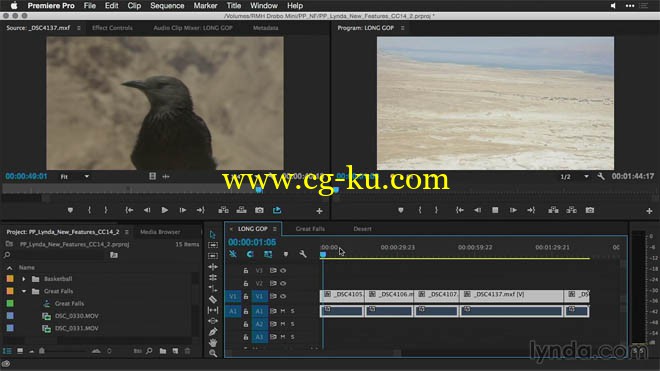Image resolution: width=660 pixels, height=371 pixels.
Task: Collapse the Great Falls bin
Action: 24,291
